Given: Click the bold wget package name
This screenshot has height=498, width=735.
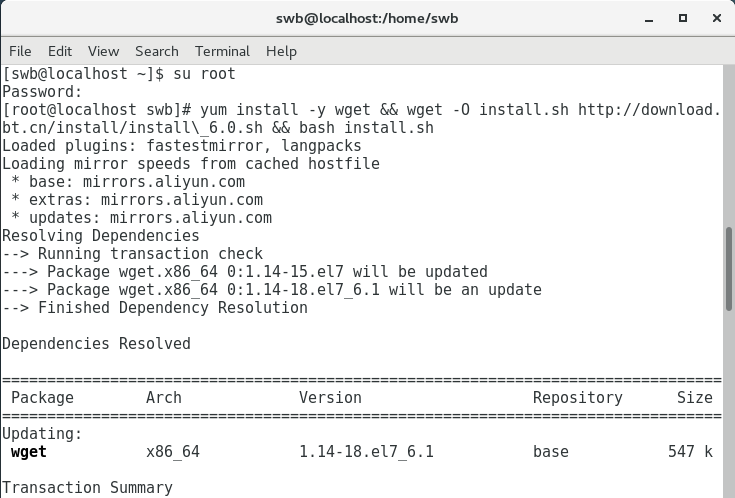Looking at the screenshot, I should pos(29,452).
